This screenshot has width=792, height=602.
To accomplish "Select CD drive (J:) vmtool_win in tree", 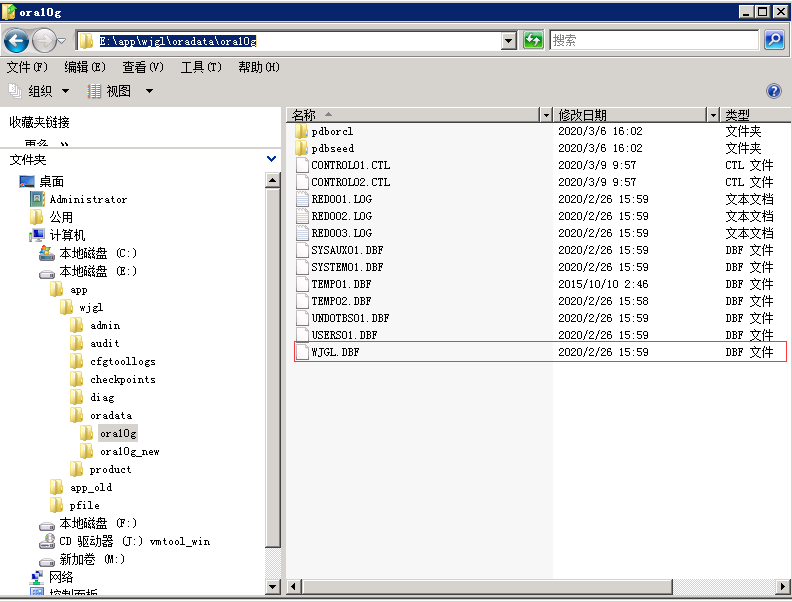I will tap(134, 541).
